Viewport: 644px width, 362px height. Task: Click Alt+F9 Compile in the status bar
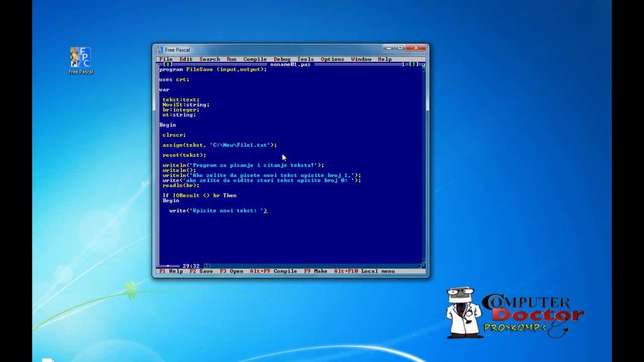coord(274,271)
